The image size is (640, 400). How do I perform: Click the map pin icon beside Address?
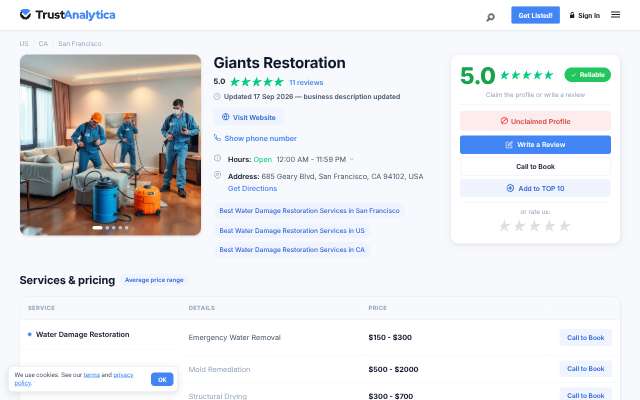(218, 175)
